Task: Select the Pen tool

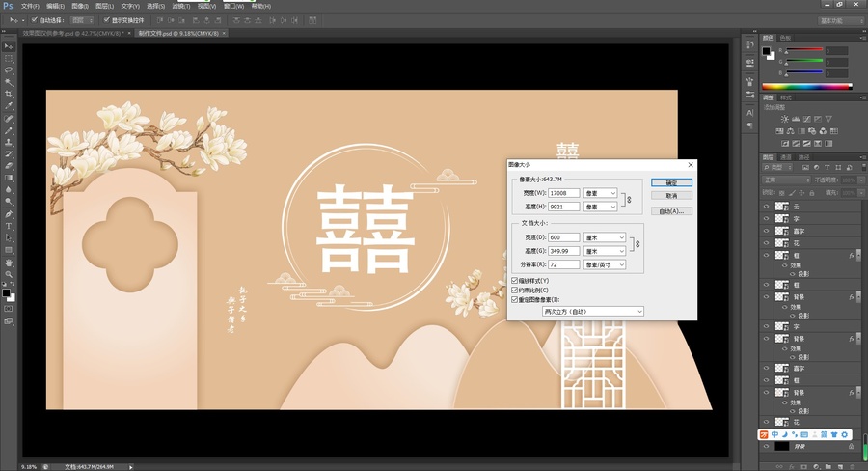Action: click(x=9, y=214)
